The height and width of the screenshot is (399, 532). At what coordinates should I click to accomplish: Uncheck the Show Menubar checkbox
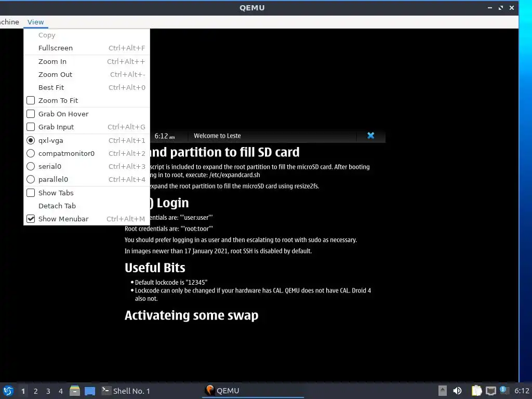[31, 219]
